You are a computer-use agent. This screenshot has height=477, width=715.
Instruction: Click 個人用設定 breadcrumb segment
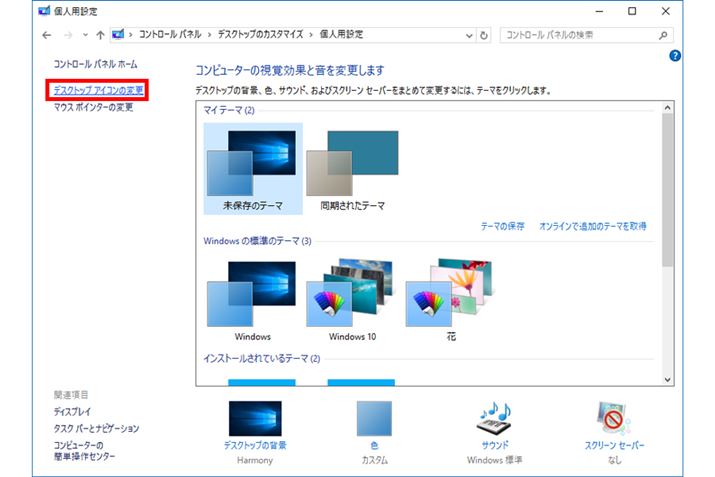tap(341, 34)
